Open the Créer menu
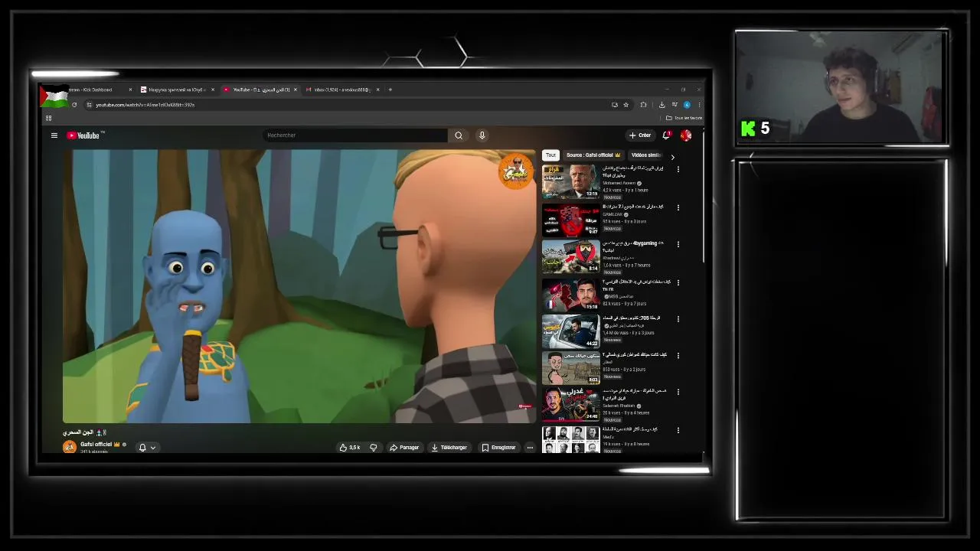Viewport: 980px width, 551px height. pos(640,135)
